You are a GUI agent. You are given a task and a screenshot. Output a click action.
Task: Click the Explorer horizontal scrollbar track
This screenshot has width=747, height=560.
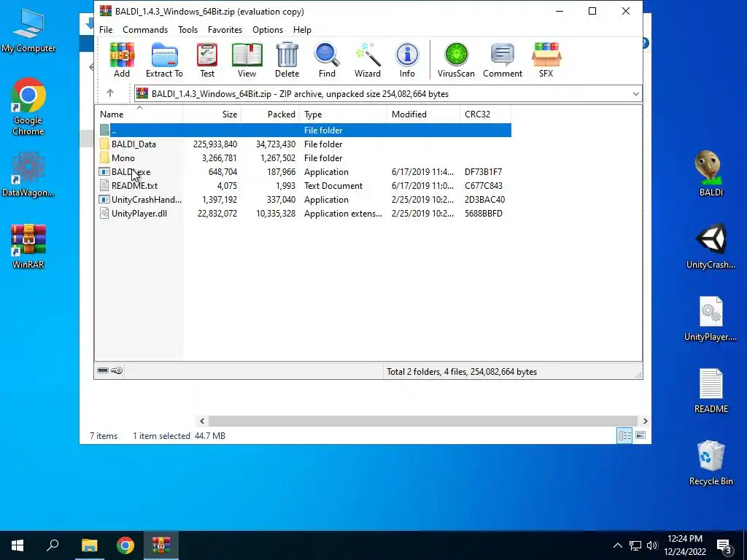coord(422,421)
